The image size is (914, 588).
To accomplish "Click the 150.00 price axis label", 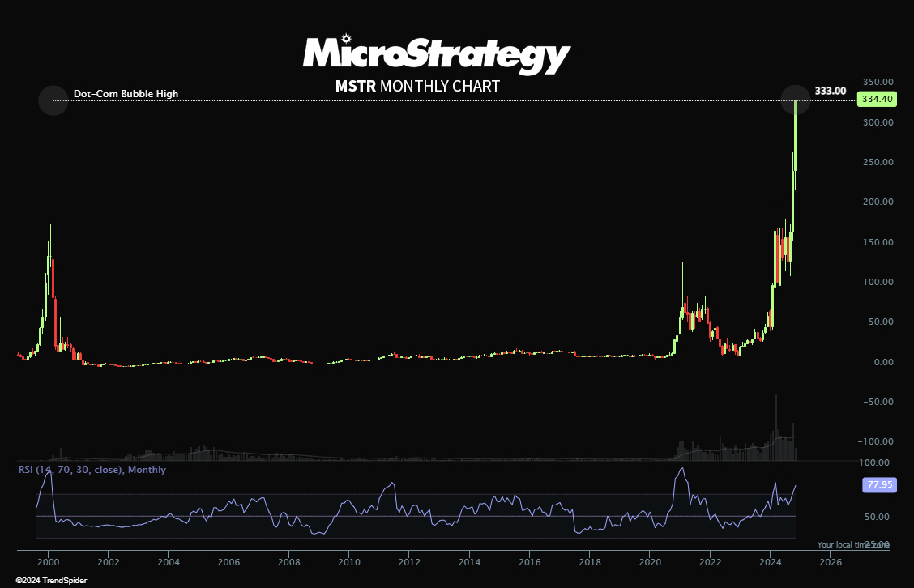I will 878,242.
